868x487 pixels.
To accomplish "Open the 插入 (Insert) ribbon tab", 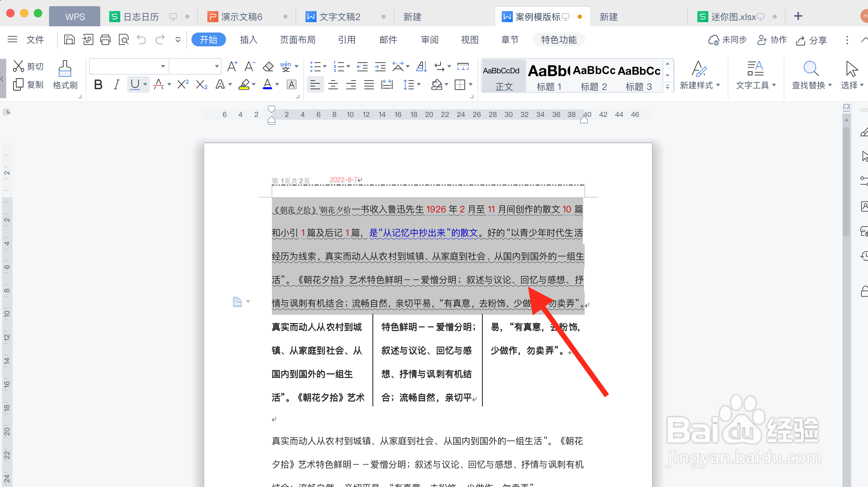I will (248, 40).
